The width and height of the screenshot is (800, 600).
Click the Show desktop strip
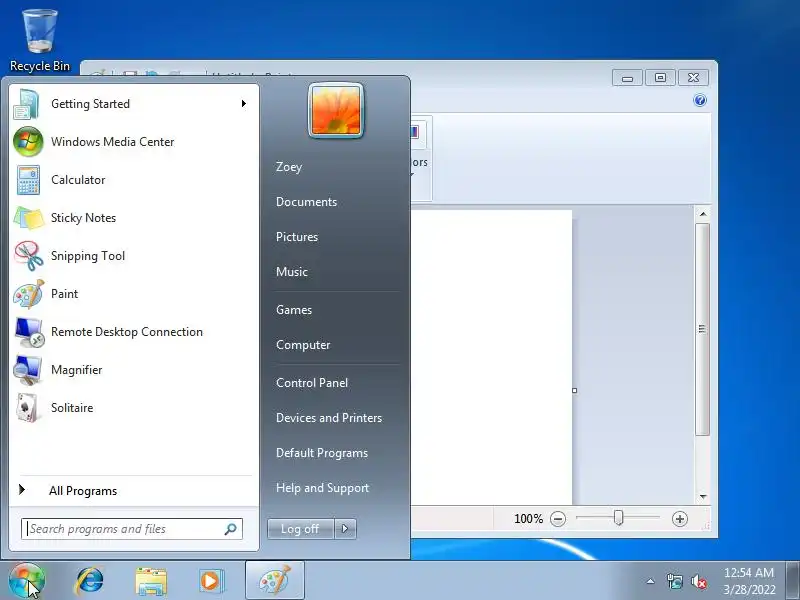pos(793,581)
